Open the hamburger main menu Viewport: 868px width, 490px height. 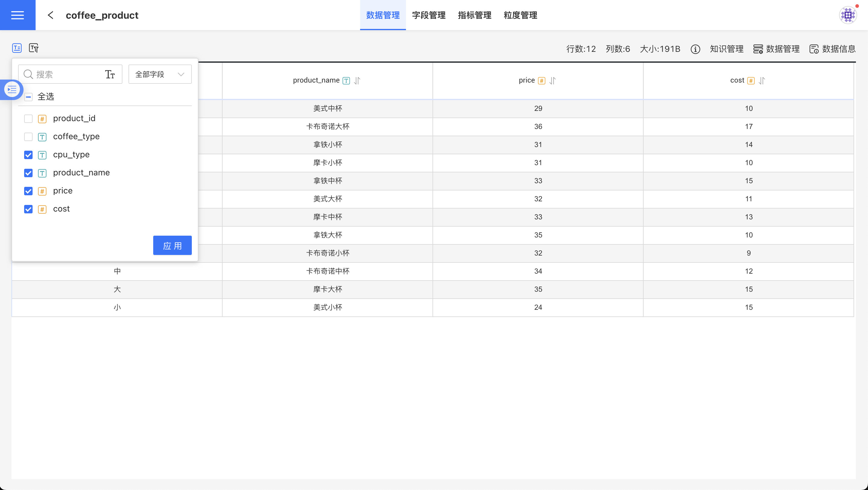pos(17,15)
